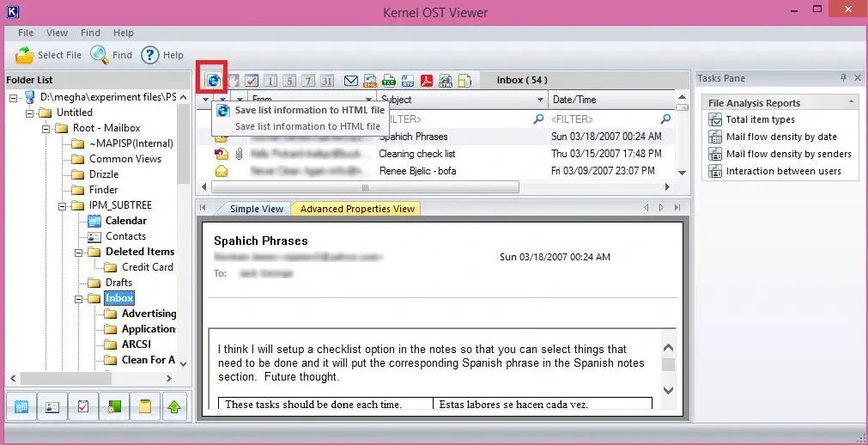Select the Finder folder
The height and width of the screenshot is (445, 868).
[x=104, y=190]
